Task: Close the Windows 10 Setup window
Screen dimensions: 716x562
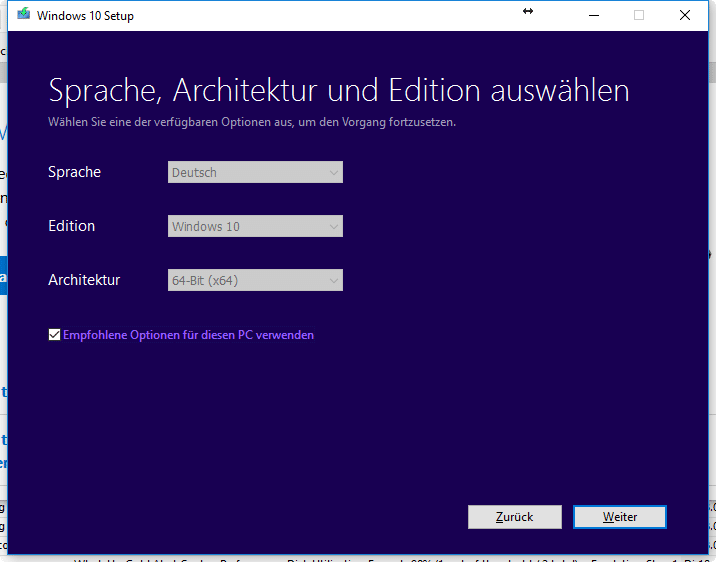Action: click(684, 16)
